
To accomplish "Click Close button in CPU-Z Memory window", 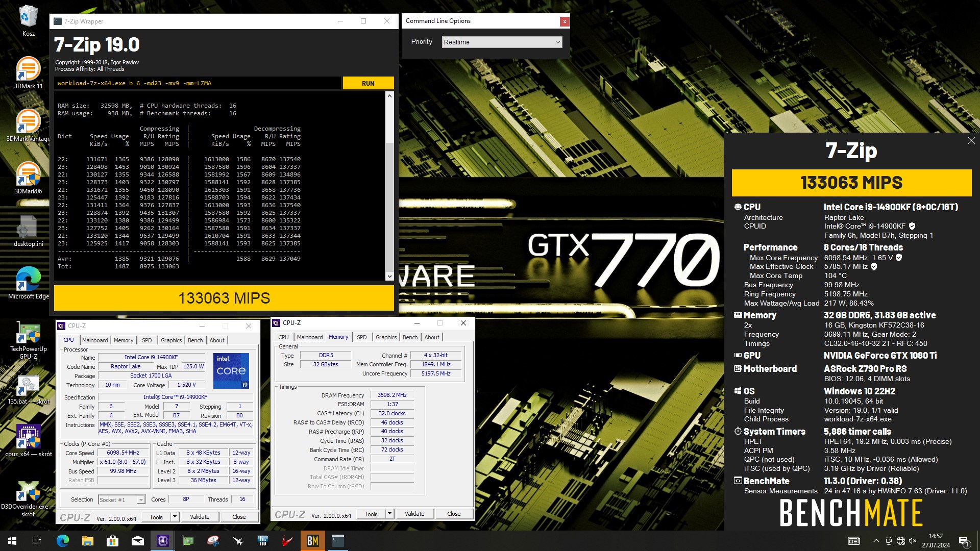I will click(454, 514).
